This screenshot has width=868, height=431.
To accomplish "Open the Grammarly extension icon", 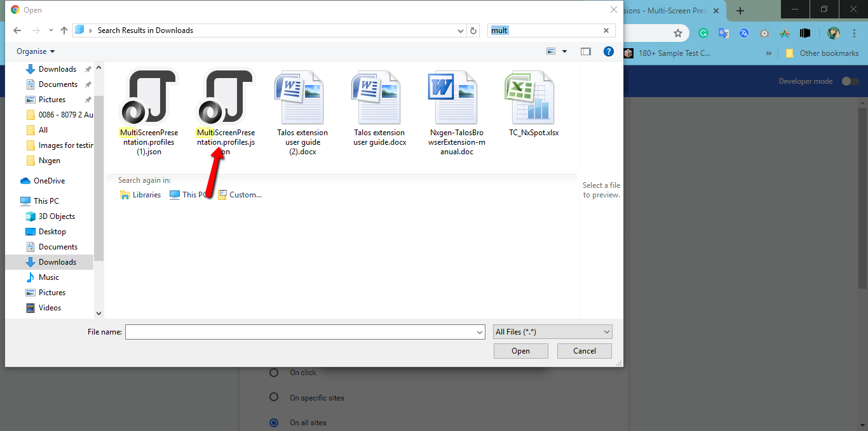I will (x=703, y=33).
